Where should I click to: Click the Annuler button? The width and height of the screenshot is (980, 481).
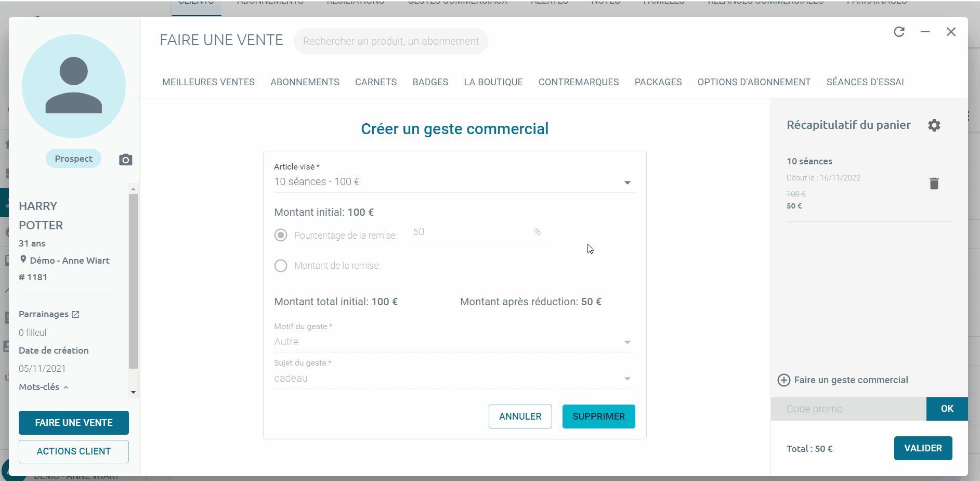click(x=520, y=417)
